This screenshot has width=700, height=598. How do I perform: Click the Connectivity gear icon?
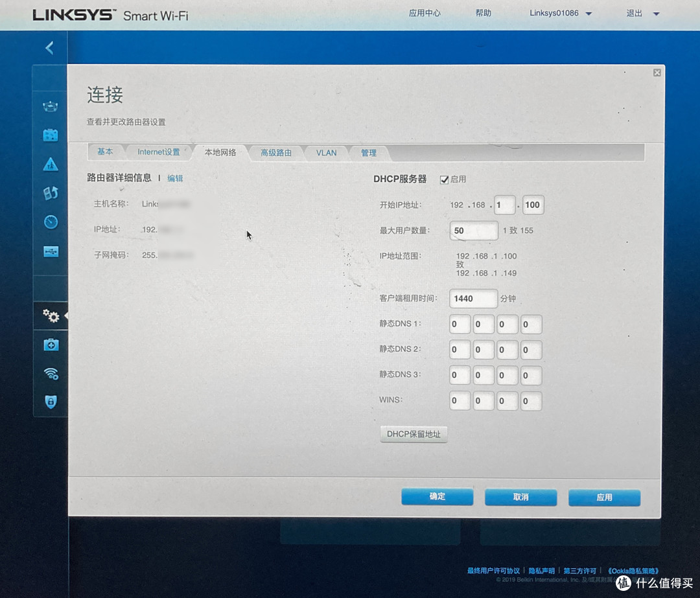pos(51,316)
